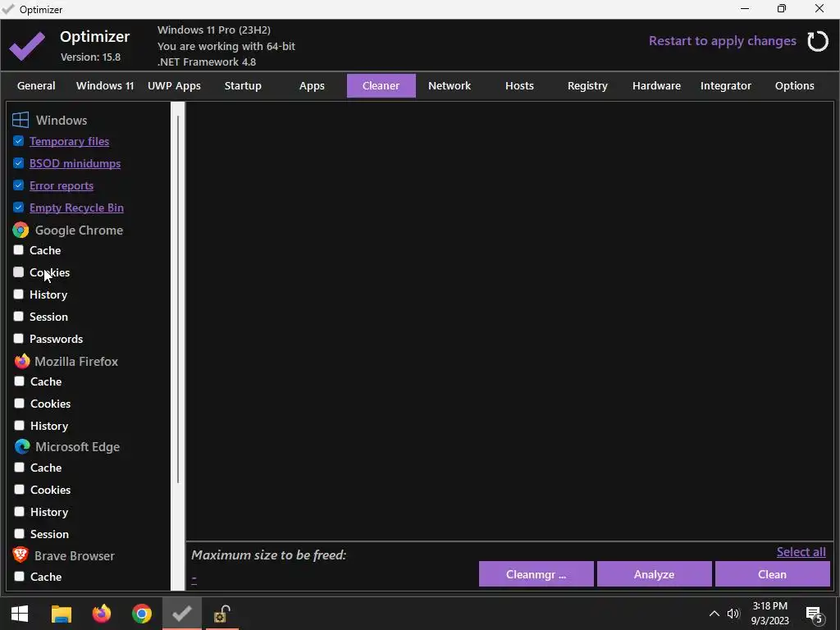Click the Windows logo icon in cleaner list

click(21, 120)
